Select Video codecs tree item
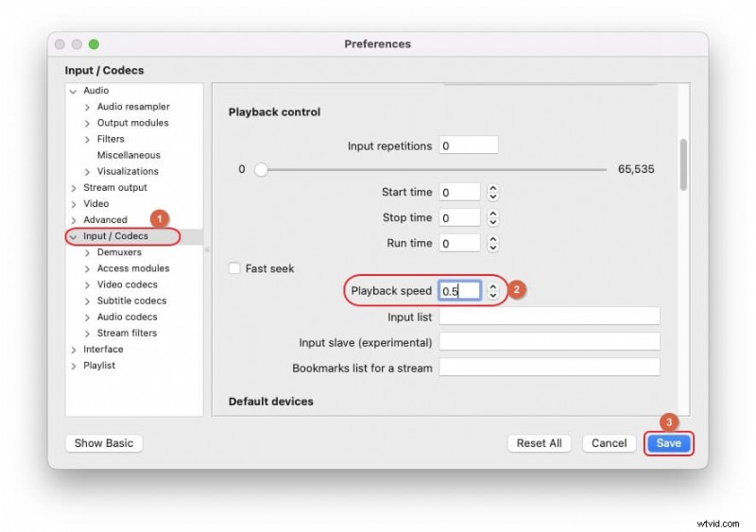The width and height of the screenshot is (756, 532). point(128,284)
